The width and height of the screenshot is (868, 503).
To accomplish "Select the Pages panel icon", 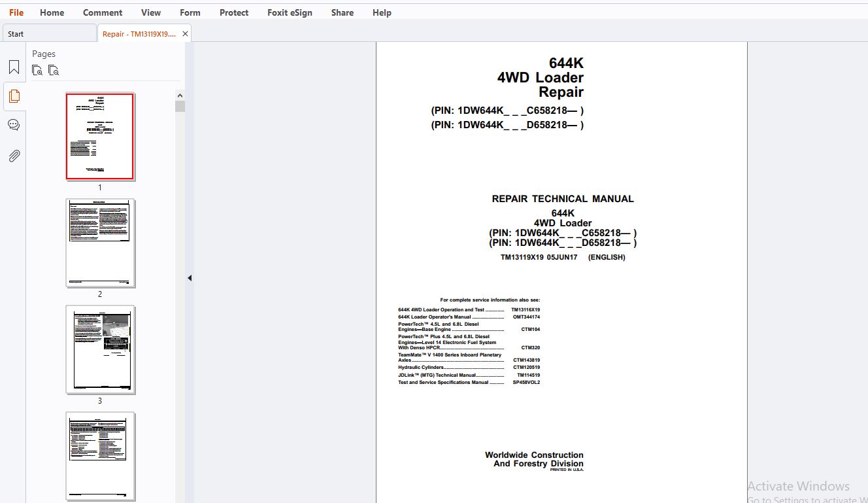I will pos(14,96).
